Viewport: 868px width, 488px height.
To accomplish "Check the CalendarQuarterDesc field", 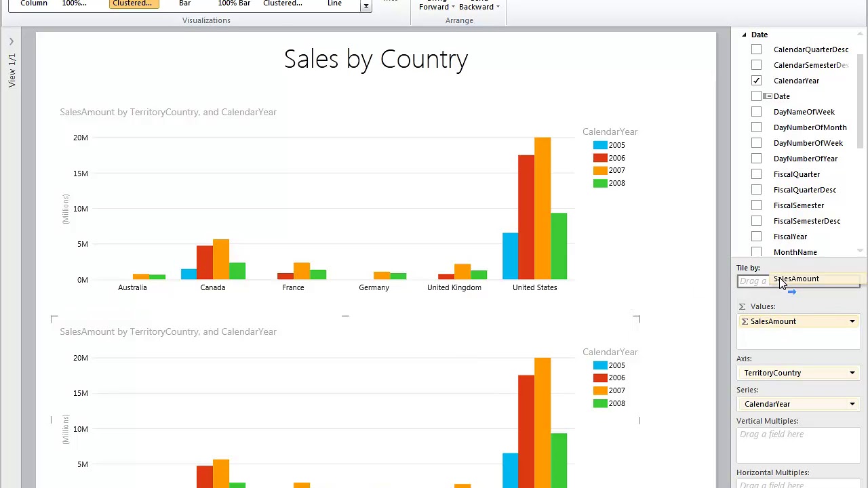I will click(x=756, y=49).
